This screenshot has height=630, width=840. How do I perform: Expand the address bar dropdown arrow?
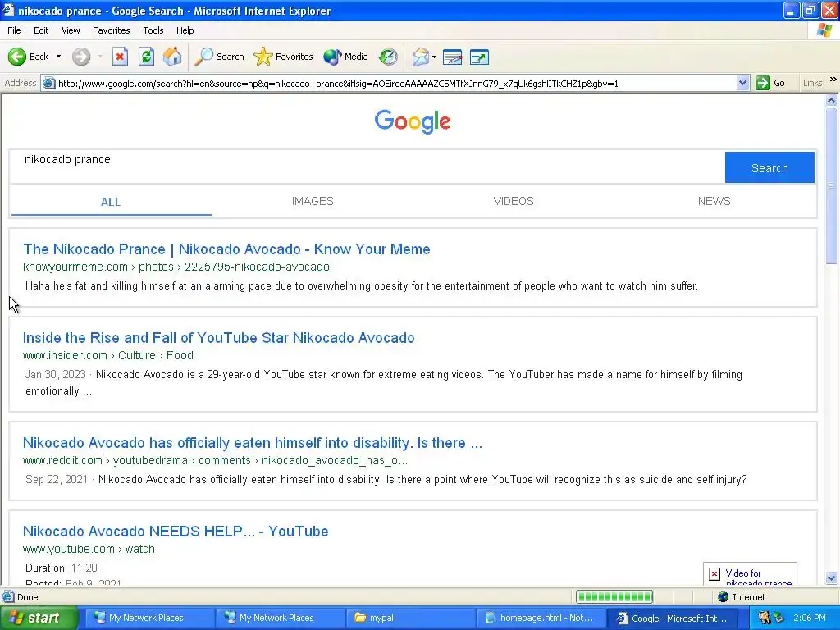742,83
